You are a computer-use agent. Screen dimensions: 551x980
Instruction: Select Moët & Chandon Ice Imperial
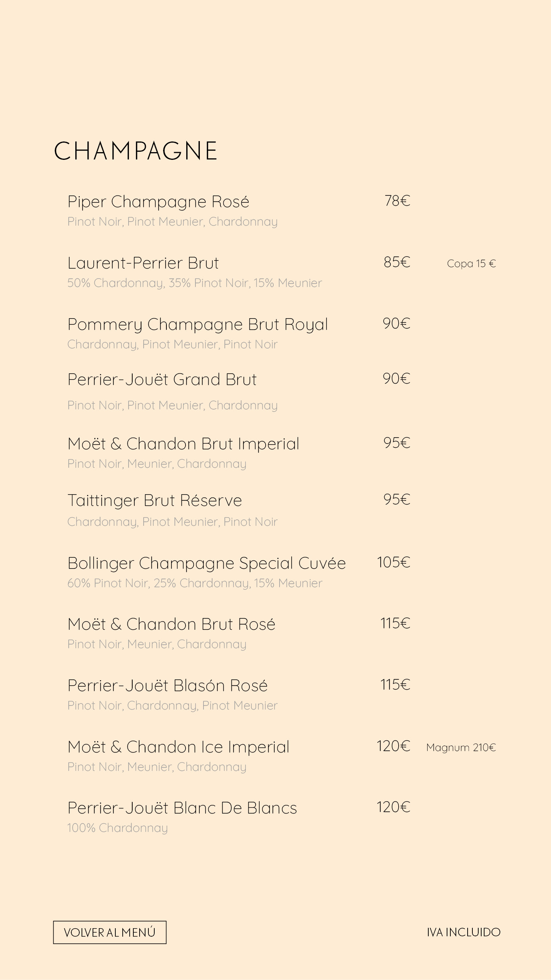coord(179,747)
